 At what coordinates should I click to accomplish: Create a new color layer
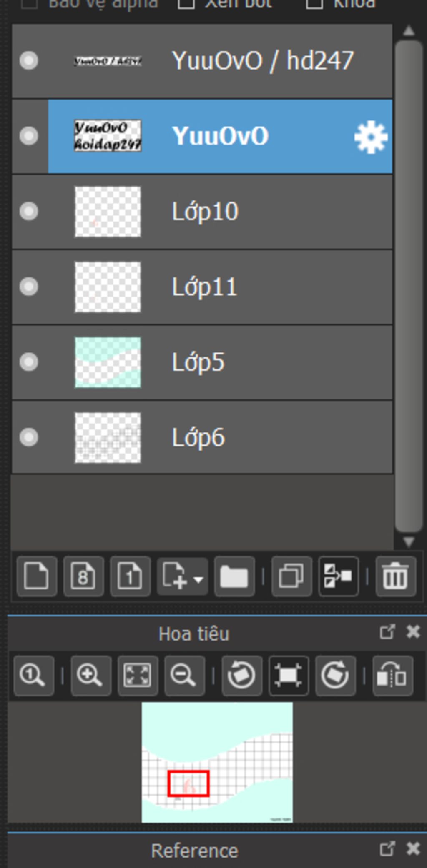pos(37,576)
